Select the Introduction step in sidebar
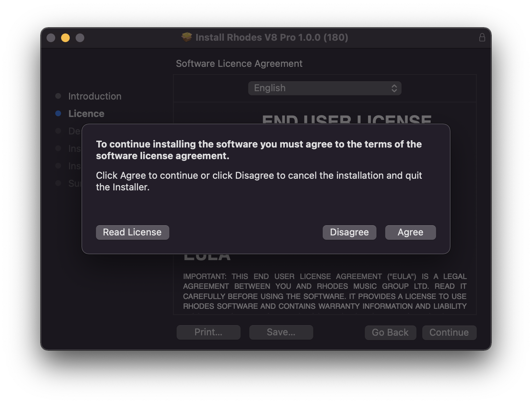The image size is (532, 404). point(95,96)
